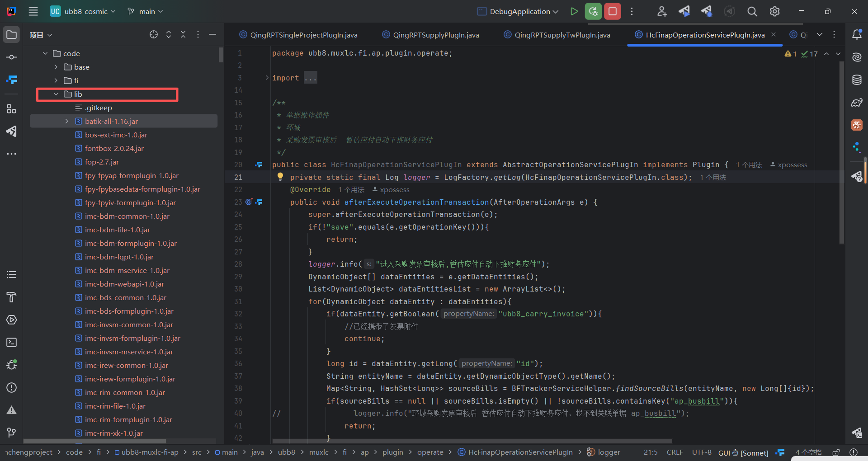Expand the base folder
868x461 pixels.
click(x=56, y=67)
